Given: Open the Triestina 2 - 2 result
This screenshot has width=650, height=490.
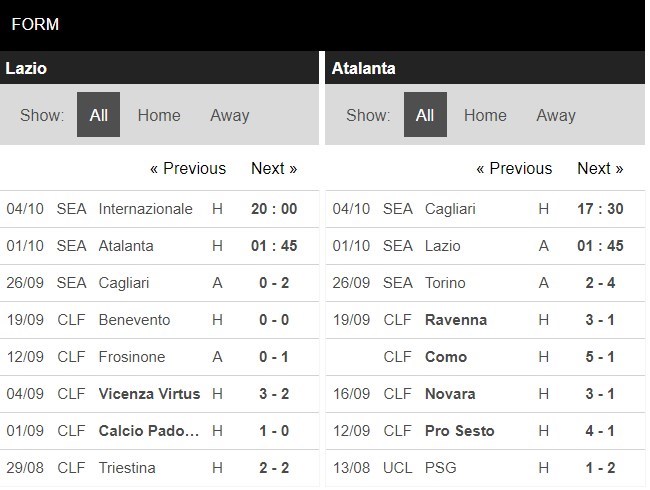Looking at the screenshot, I should tap(274, 468).
